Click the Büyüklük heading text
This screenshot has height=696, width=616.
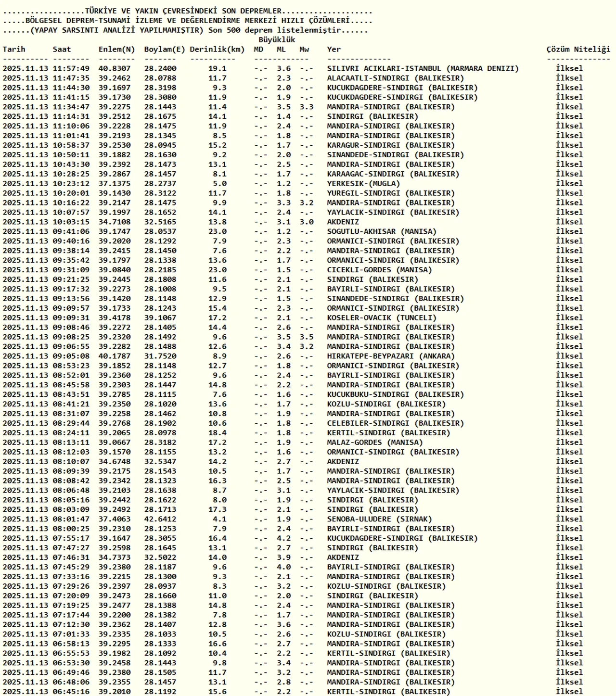pyautogui.click(x=277, y=39)
